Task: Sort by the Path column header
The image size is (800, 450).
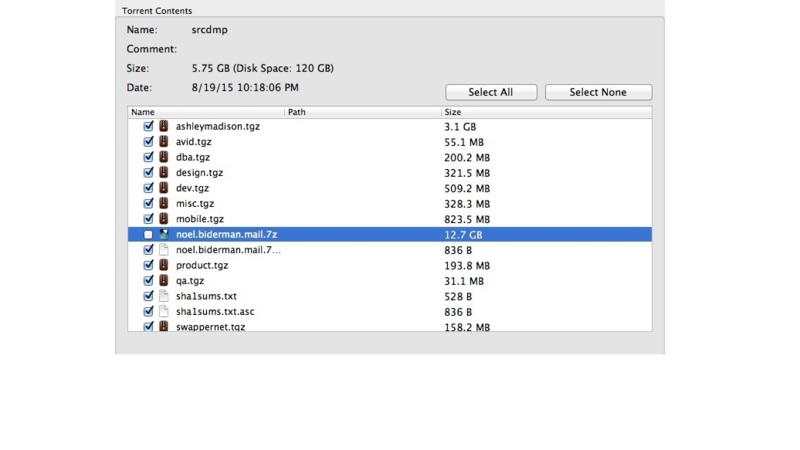Action: [363, 112]
